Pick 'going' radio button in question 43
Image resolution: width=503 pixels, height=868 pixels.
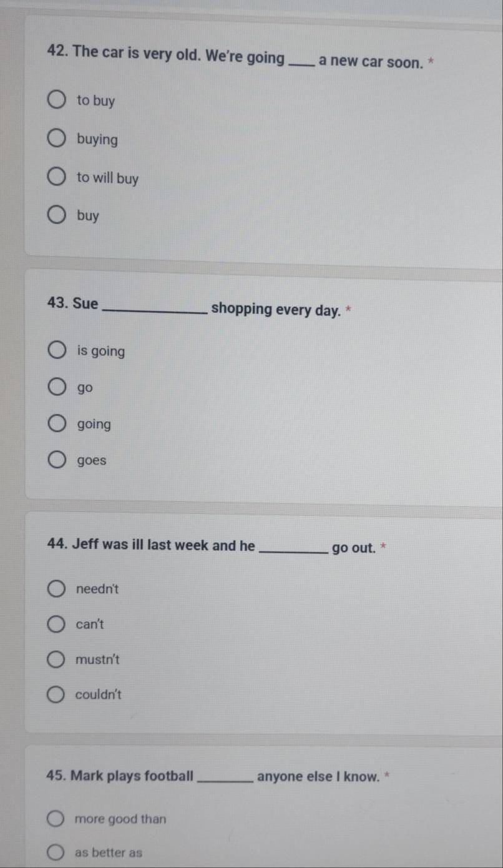(x=57, y=425)
